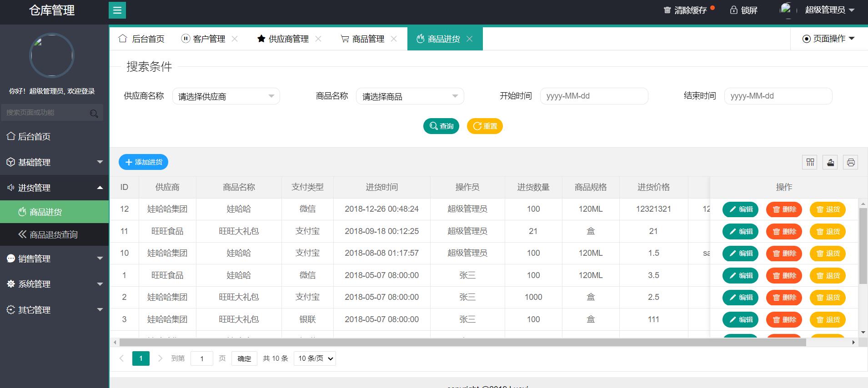Open the 请选择商品 product dropdown

tap(410, 96)
